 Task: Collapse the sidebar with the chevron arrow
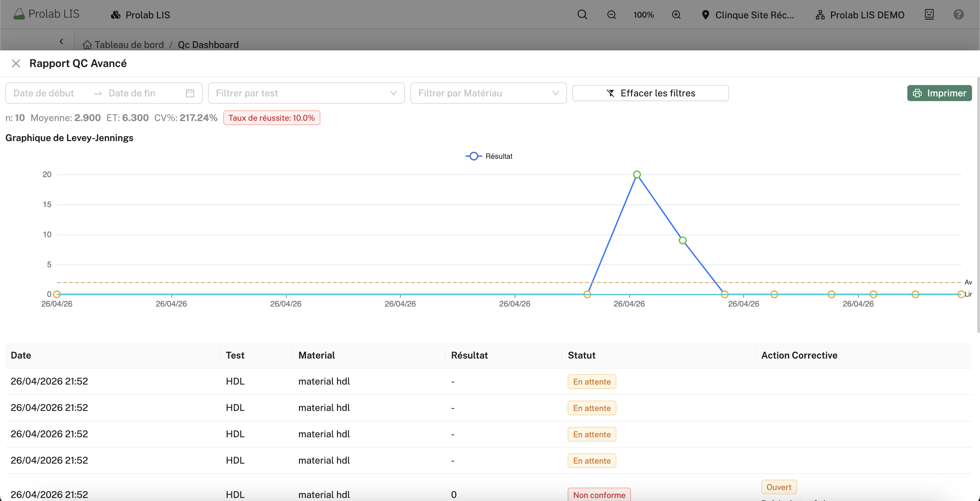[61, 41]
